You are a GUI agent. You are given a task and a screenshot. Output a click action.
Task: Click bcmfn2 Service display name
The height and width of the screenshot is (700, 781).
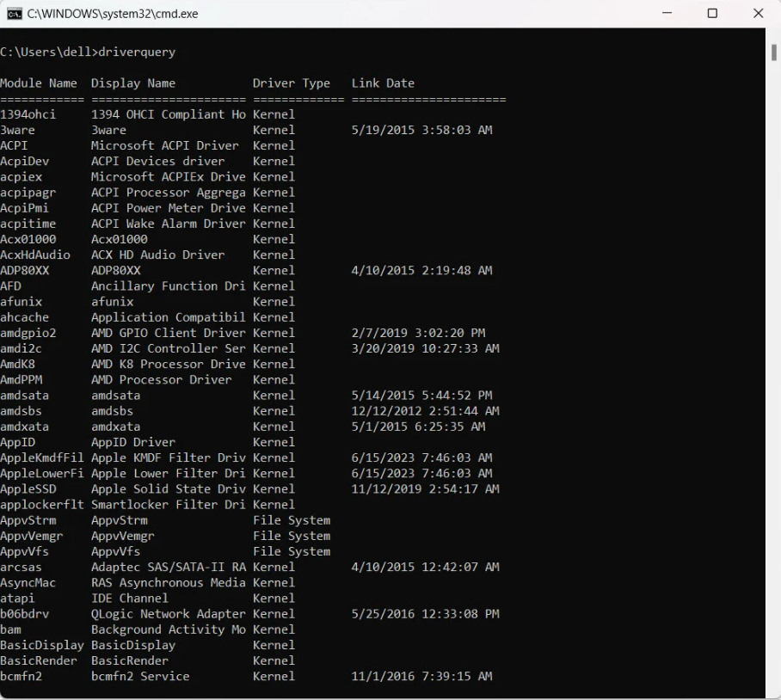pyautogui.click(x=140, y=677)
